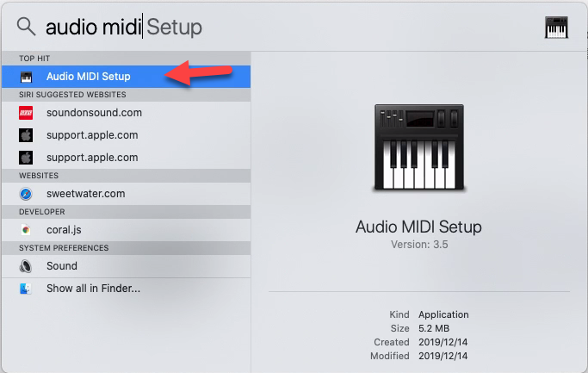Screen dimensions: 588x373
Task: Click the Version: 3.5 text in preview
Action: coord(418,245)
